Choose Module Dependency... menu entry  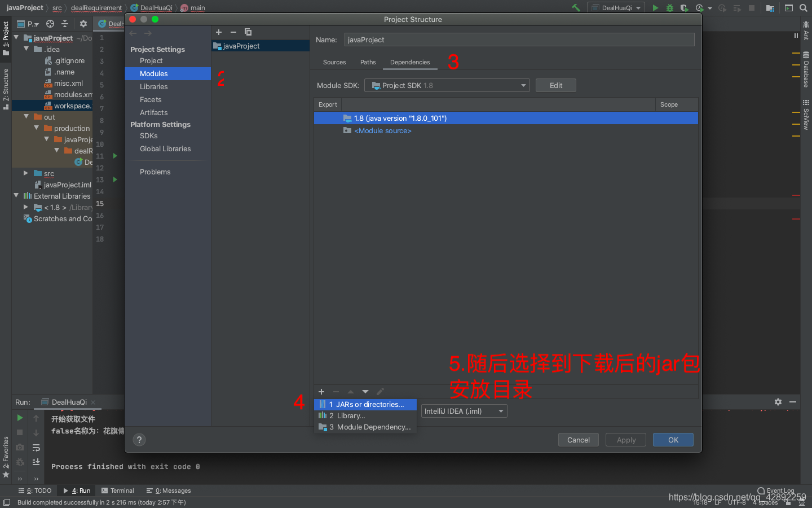[x=365, y=427]
